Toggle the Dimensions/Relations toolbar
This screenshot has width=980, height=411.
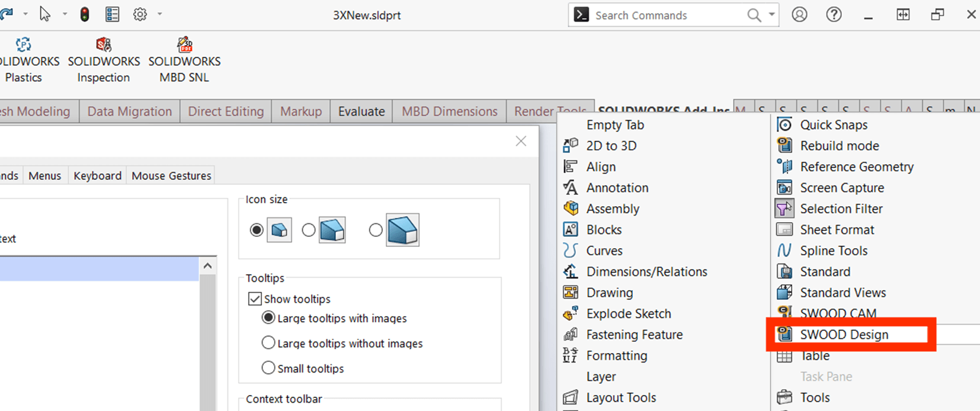point(646,272)
